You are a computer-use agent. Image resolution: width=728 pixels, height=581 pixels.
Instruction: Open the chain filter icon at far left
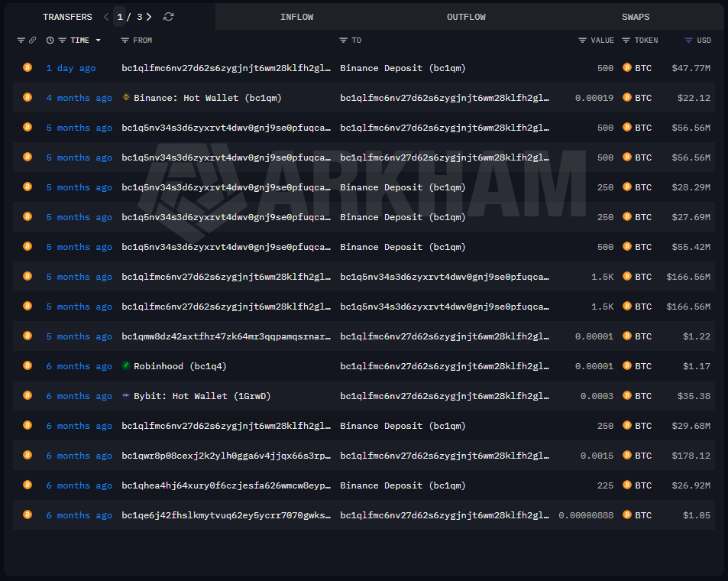[21, 41]
